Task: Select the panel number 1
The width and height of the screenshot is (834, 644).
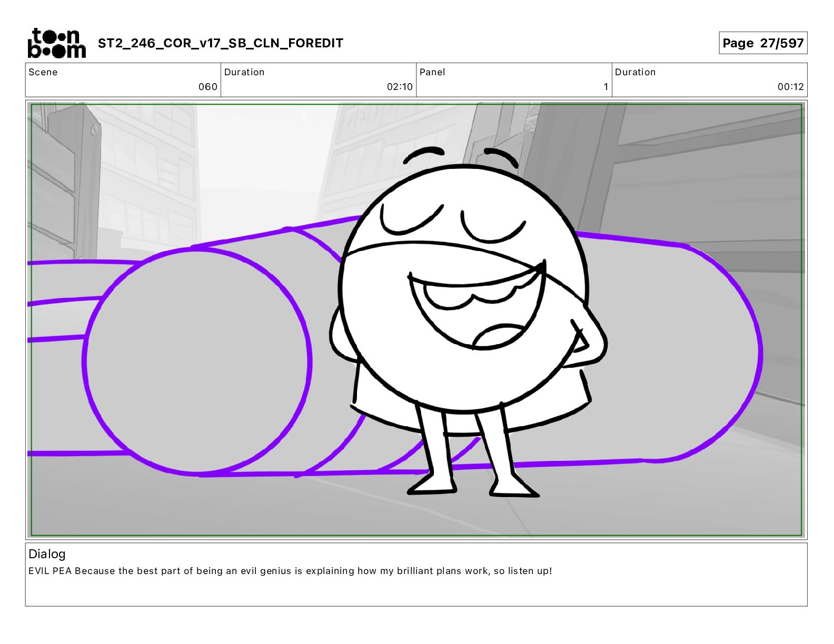Action: click(x=606, y=87)
